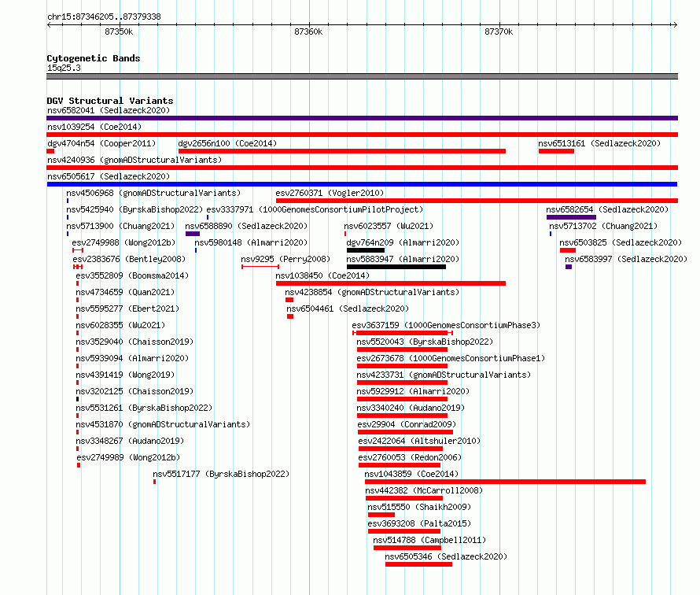The image size is (700, 595).
Task: Open esv3337971 1000GenomesConsortiumPilotProject variant
Action: click(315, 209)
